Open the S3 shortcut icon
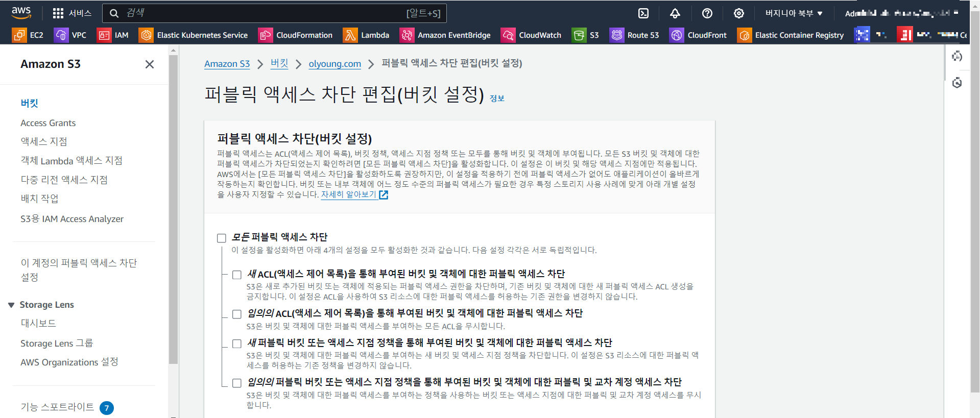 (579, 35)
